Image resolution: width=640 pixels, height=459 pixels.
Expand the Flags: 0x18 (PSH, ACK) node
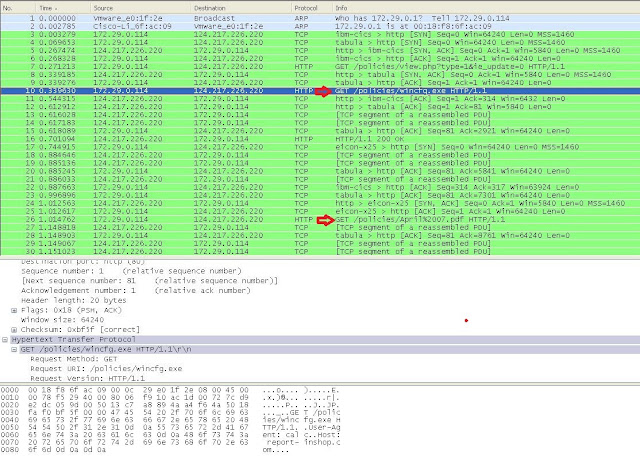(x=14, y=310)
